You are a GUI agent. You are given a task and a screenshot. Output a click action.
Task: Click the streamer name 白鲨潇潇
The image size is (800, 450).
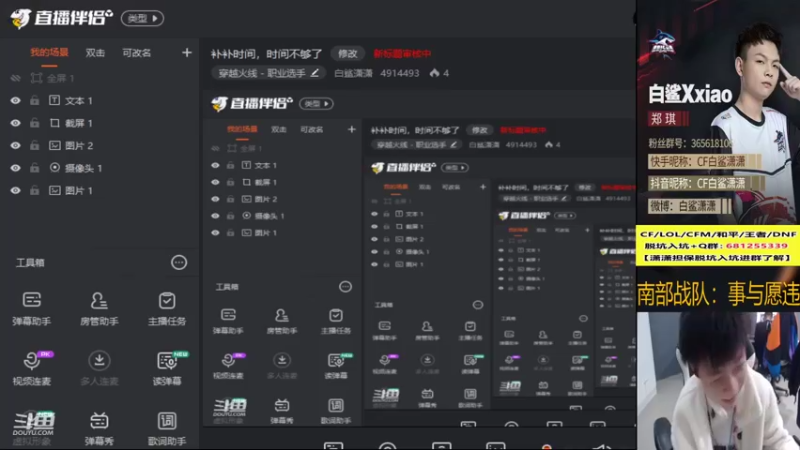click(x=353, y=73)
